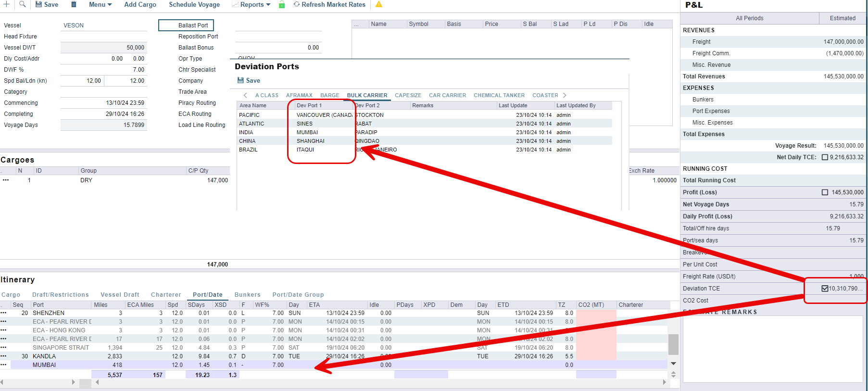Tick the Net Daily TCE checkbox

pyautogui.click(x=825, y=157)
